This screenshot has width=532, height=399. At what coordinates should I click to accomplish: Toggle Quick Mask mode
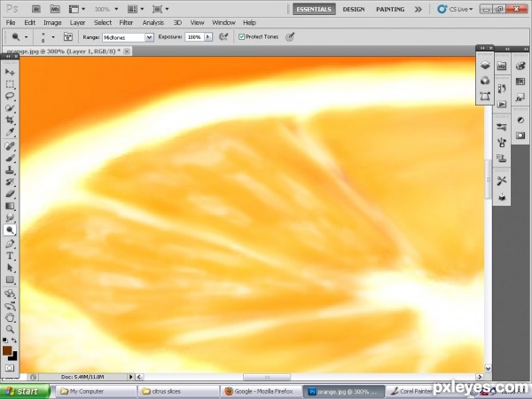[10, 368]
